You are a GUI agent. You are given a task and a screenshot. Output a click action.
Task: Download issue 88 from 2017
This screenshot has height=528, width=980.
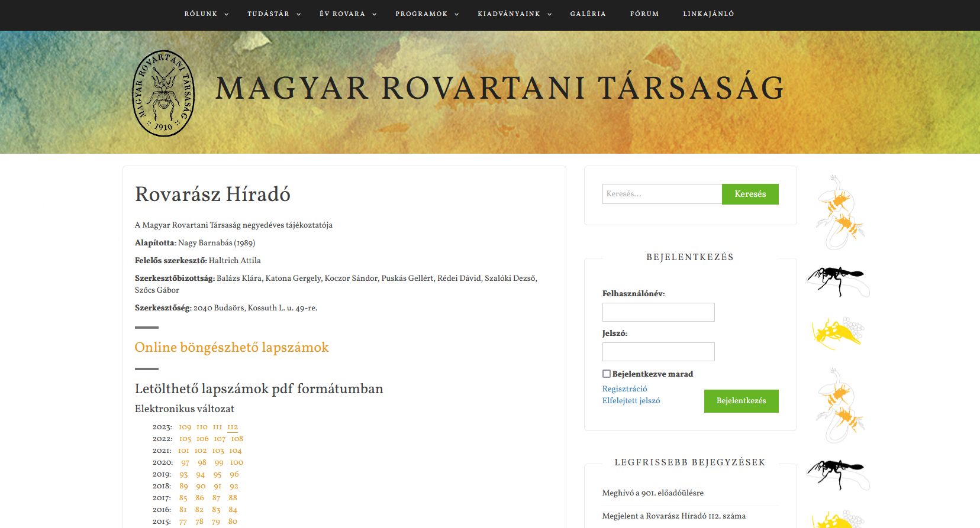click(233, 498)
